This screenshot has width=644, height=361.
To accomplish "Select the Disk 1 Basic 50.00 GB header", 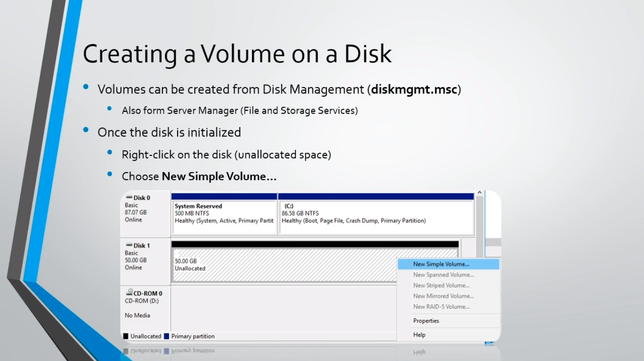I will tap(145, 261).
